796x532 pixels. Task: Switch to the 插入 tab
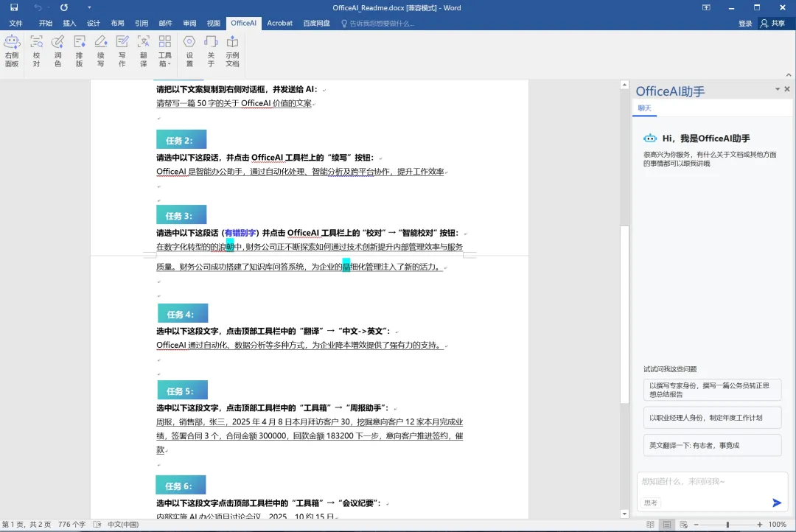[69, 24]
